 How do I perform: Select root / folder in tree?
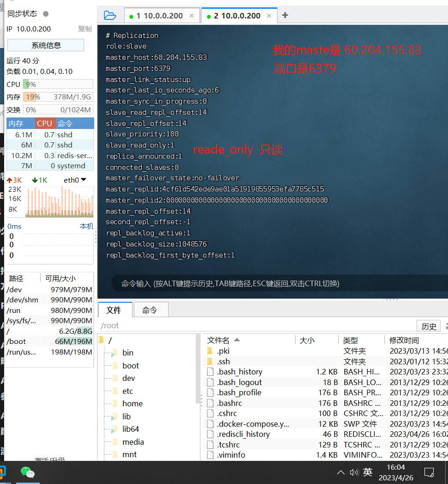105,341
